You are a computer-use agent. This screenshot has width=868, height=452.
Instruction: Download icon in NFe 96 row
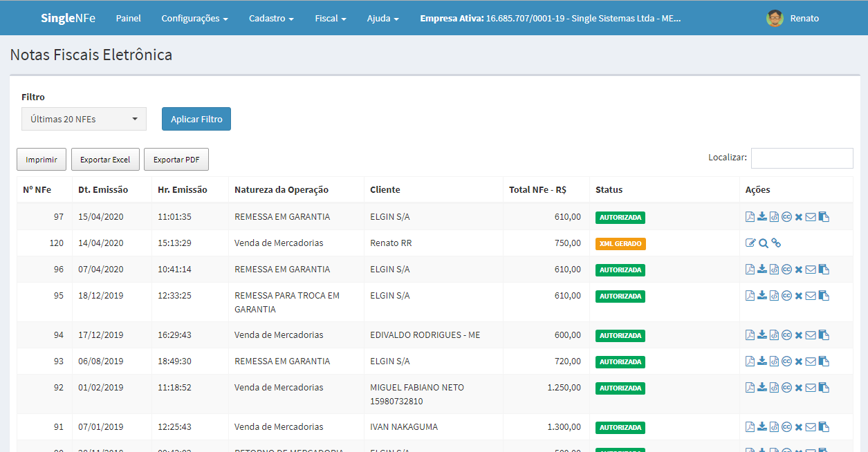click(762, 270)
